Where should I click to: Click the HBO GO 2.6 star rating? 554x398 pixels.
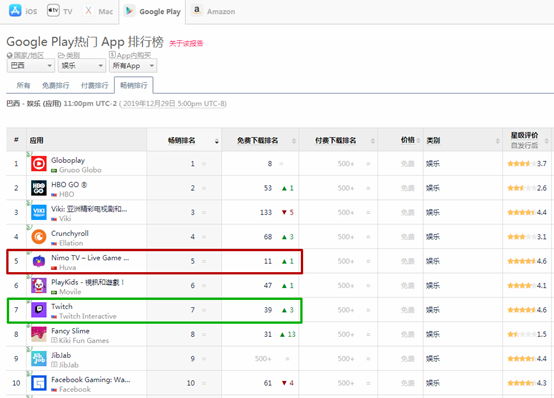pyautogui.click(x=527, y=188)
